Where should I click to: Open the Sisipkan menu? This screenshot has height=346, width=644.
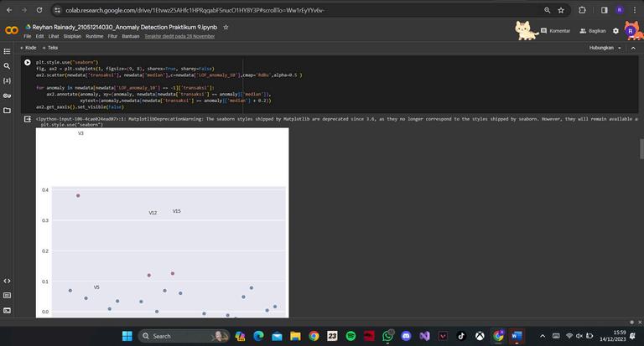(x=72, y=37)
